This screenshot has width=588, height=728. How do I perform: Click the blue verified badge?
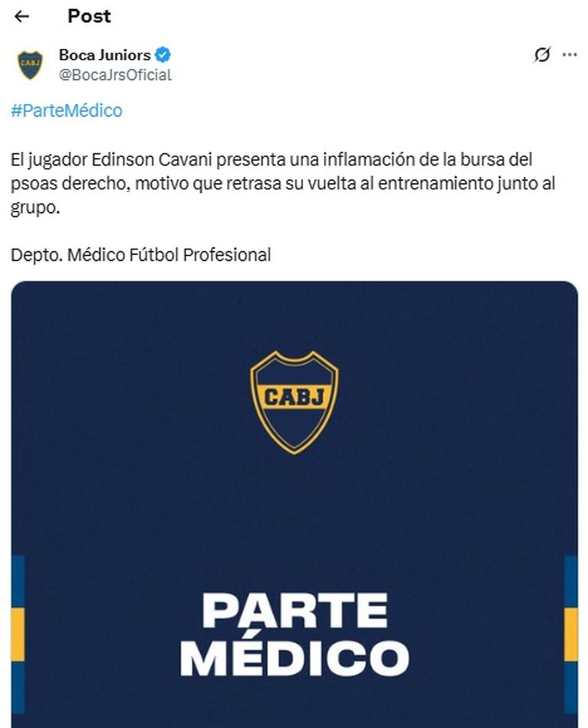tap(163, 55)
